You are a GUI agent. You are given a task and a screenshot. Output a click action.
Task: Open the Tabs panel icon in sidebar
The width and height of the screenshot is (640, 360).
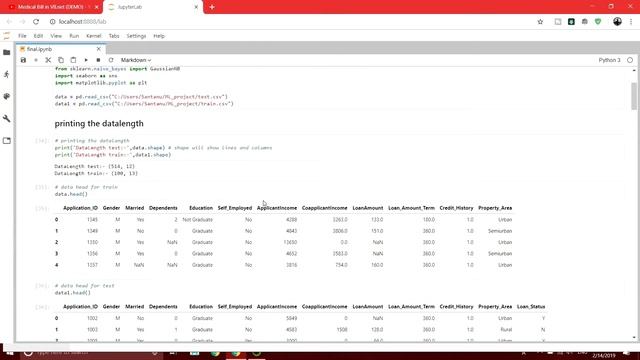pyautogui.click(x=7, y=140)
